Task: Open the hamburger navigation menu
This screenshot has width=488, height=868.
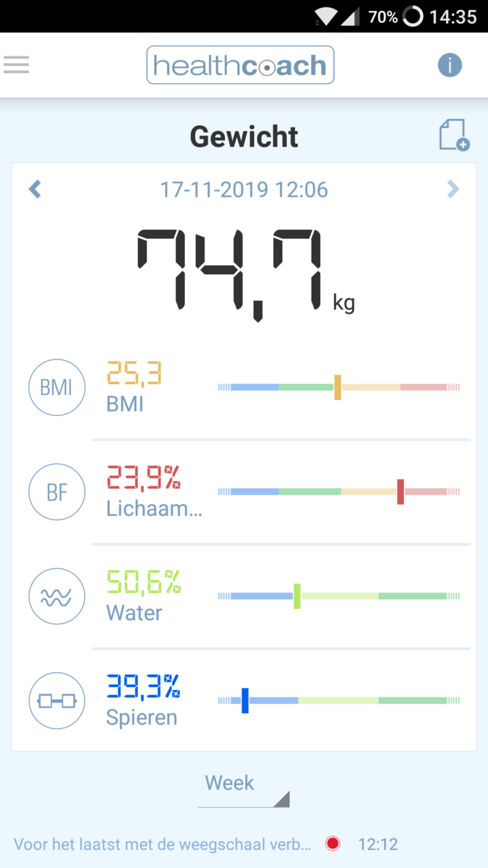Action: (x=16, y=64)
